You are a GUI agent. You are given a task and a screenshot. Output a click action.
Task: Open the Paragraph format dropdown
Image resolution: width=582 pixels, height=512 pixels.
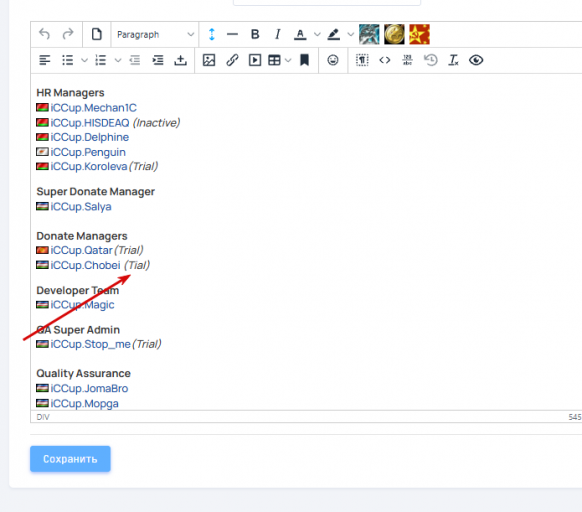coord(155,35)
